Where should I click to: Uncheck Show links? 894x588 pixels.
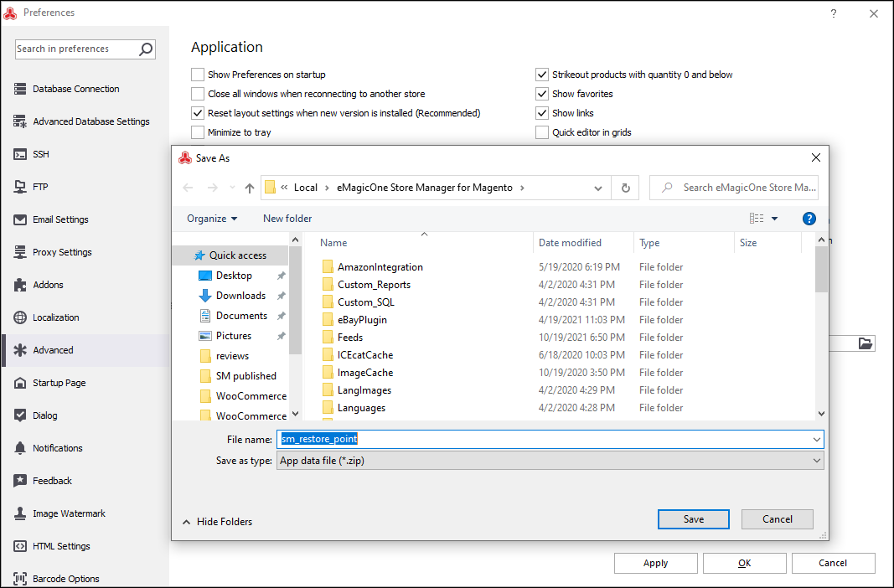542,113
